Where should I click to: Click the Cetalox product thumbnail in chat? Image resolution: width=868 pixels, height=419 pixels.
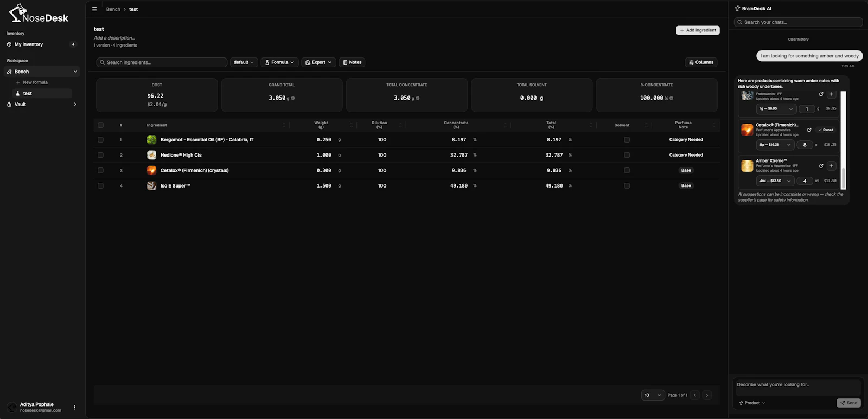pos(747,130)
